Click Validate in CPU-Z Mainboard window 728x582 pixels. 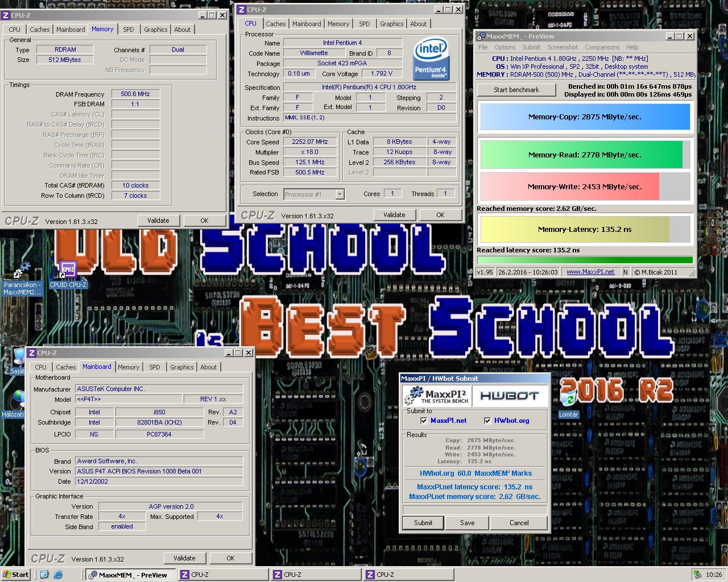tap(184, 558)
